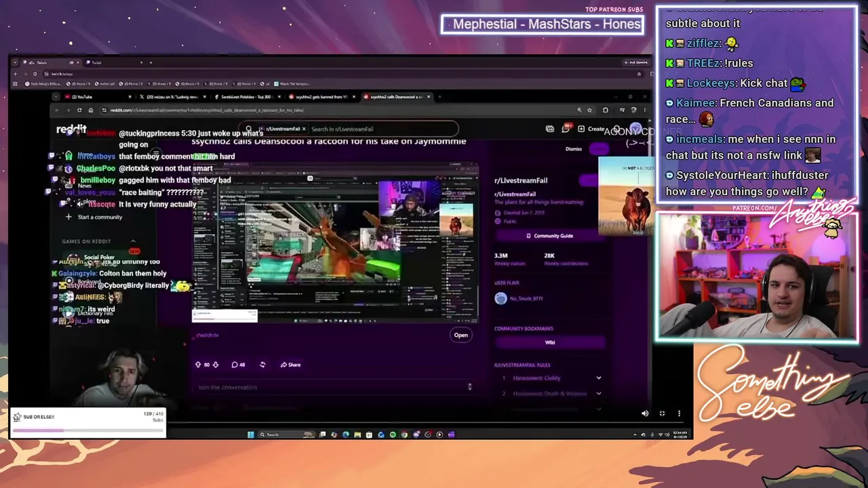Click the Reddit user avatar next to flair
The image size is (868, 488).
tap(500, 298)
